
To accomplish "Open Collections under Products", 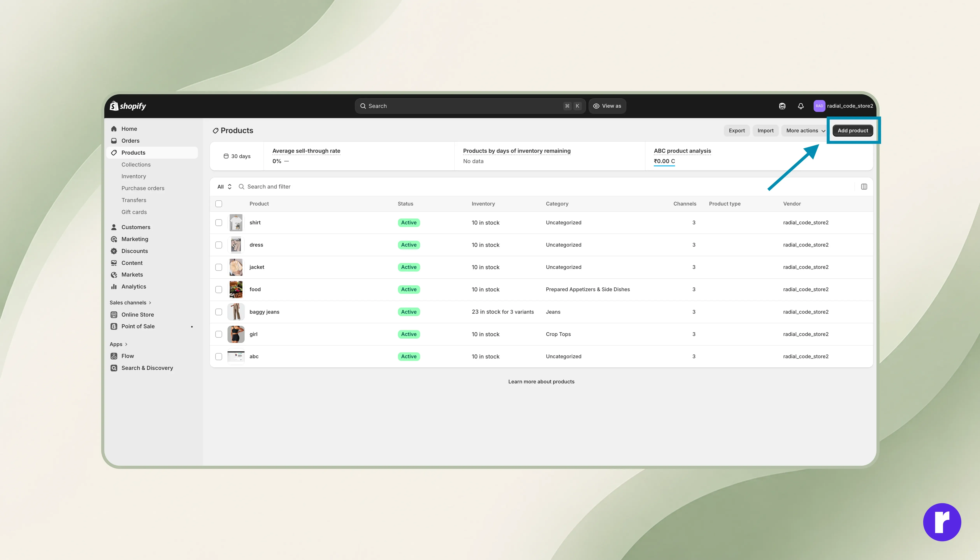I will [x=136, y=165].
